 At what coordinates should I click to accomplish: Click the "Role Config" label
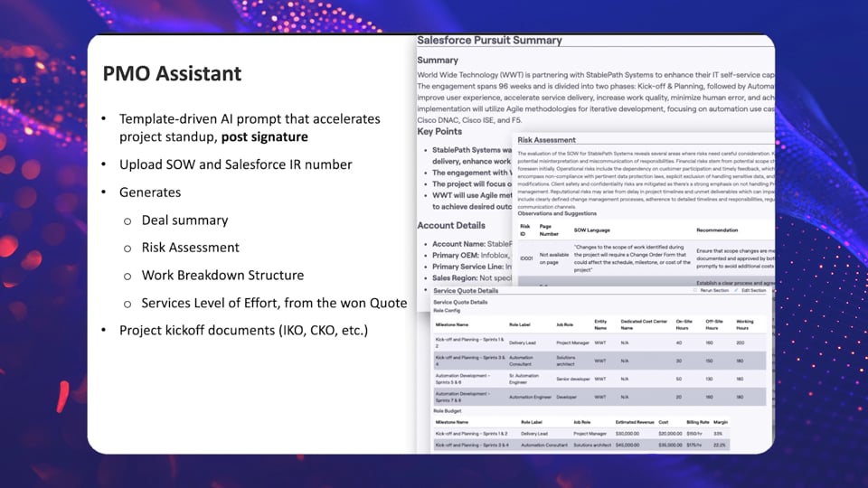446,310
